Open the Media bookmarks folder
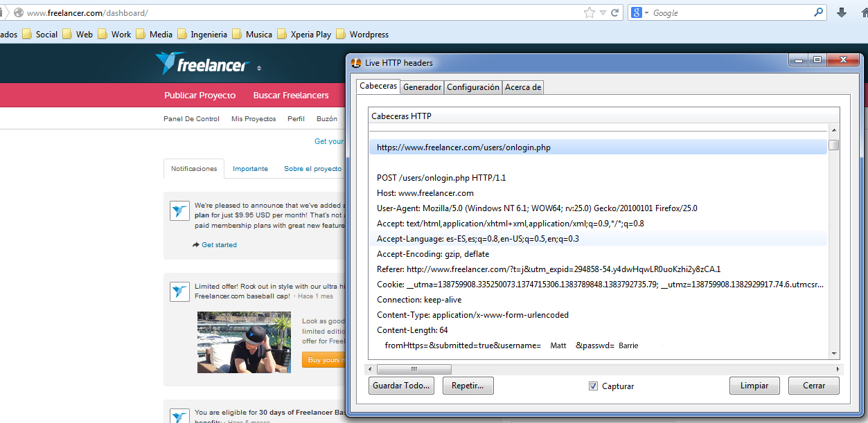The width and height of the screenshot is (868, 423). [x=154, y=34]
